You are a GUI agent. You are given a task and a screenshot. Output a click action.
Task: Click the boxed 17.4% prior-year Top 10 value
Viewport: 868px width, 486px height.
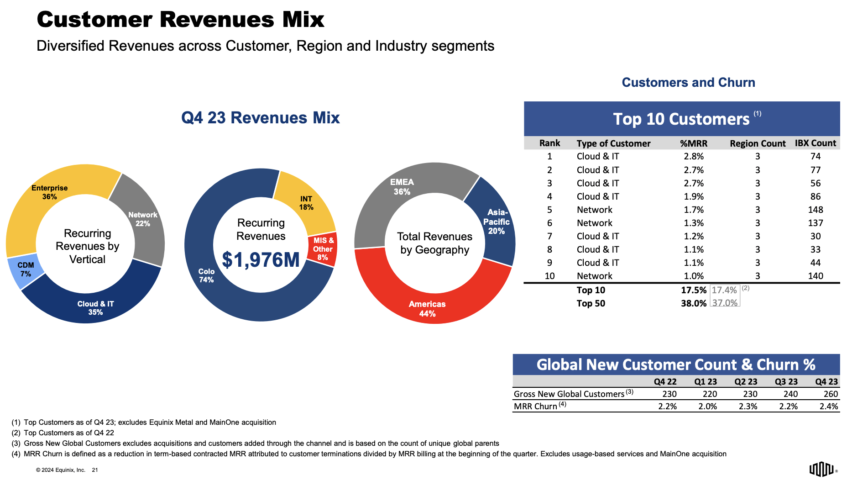[x=724, y=290]
